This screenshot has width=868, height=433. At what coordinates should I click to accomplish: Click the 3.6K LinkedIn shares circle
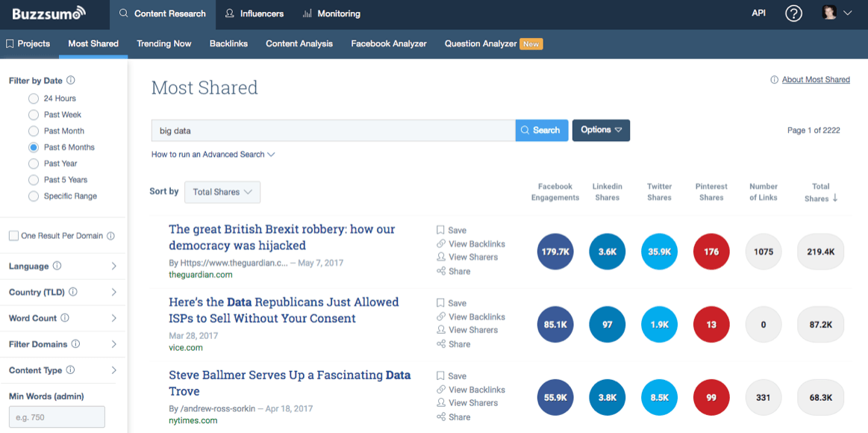pyautogui.click(x=608, y=252)
